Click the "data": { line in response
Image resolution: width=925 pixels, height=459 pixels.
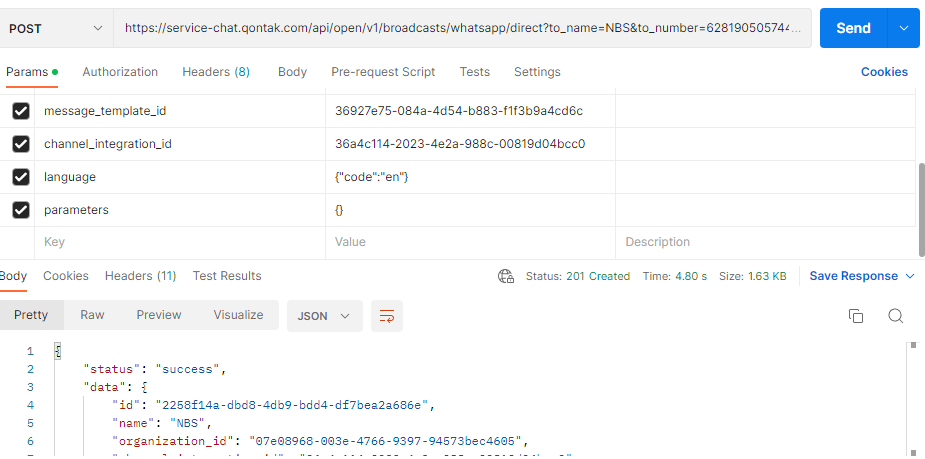point(115,387)
